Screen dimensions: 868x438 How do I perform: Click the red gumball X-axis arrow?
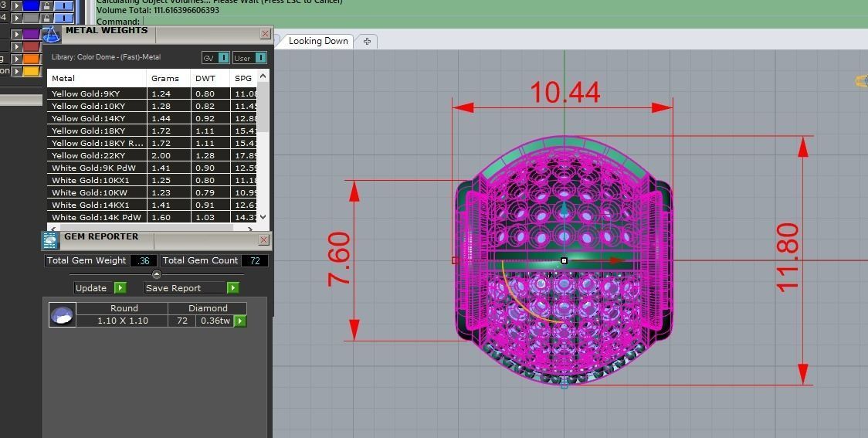point(617,260)
